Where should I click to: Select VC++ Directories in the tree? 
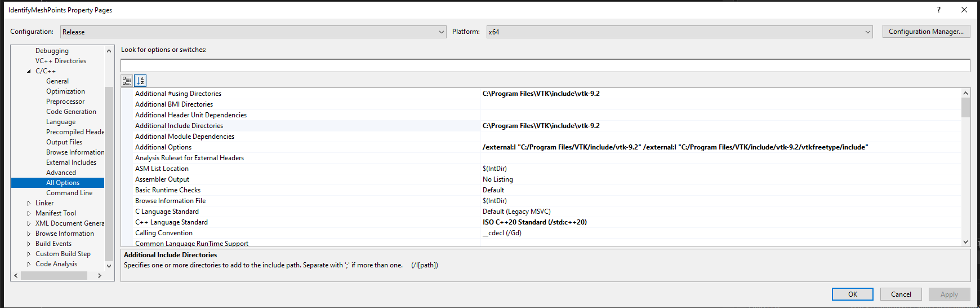61,61
